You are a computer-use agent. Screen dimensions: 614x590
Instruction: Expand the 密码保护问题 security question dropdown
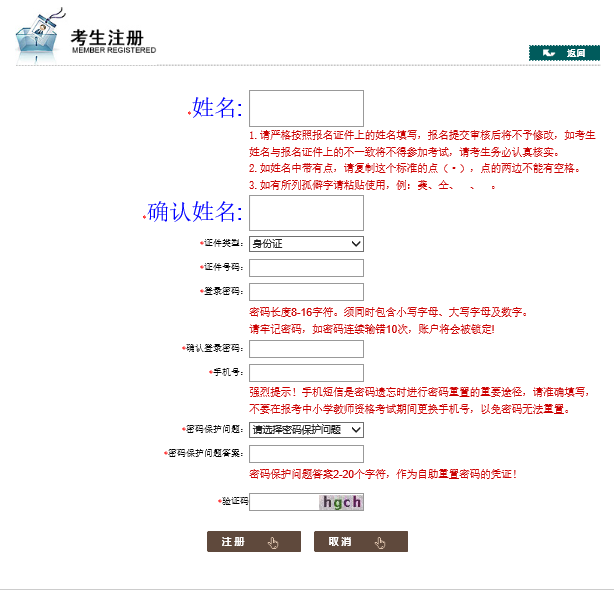pyautogui.click(x=305, y=430)
